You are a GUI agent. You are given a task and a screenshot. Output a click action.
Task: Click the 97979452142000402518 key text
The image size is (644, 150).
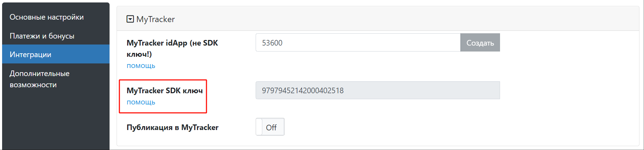point(303,90)
